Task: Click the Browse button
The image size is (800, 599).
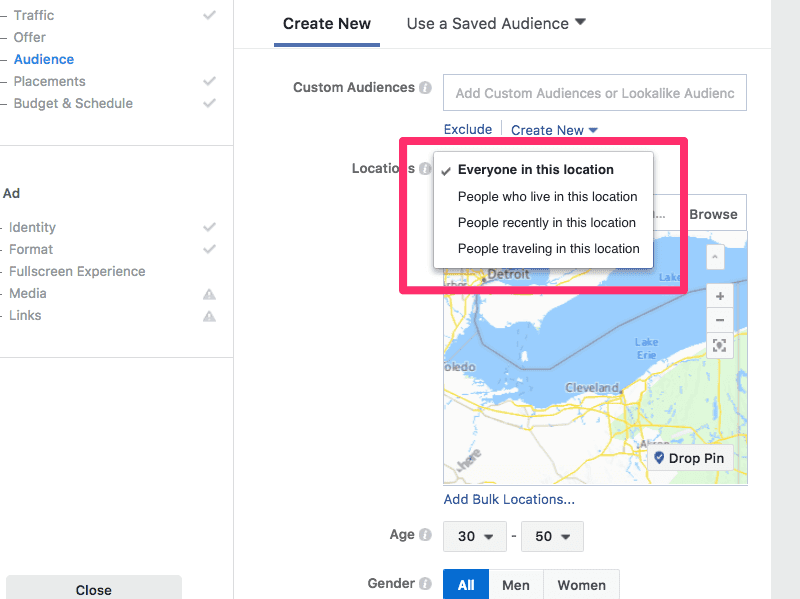Action: [x=712, y=212]
